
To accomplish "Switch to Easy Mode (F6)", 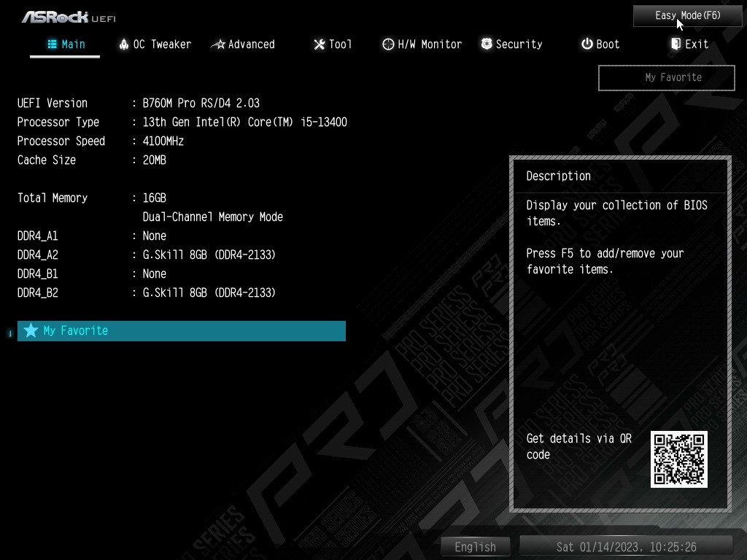I will coord(687,16).
